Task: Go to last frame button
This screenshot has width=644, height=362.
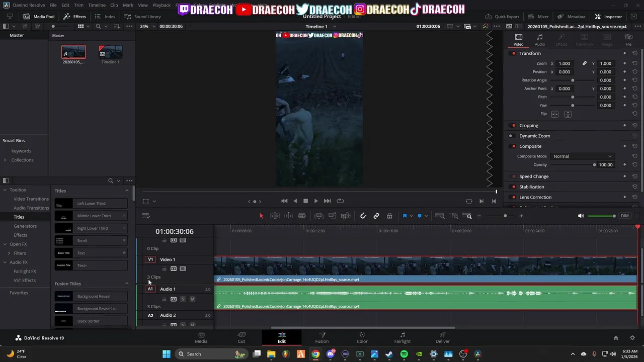Action: pyautogui.click(x=327, y=201)
